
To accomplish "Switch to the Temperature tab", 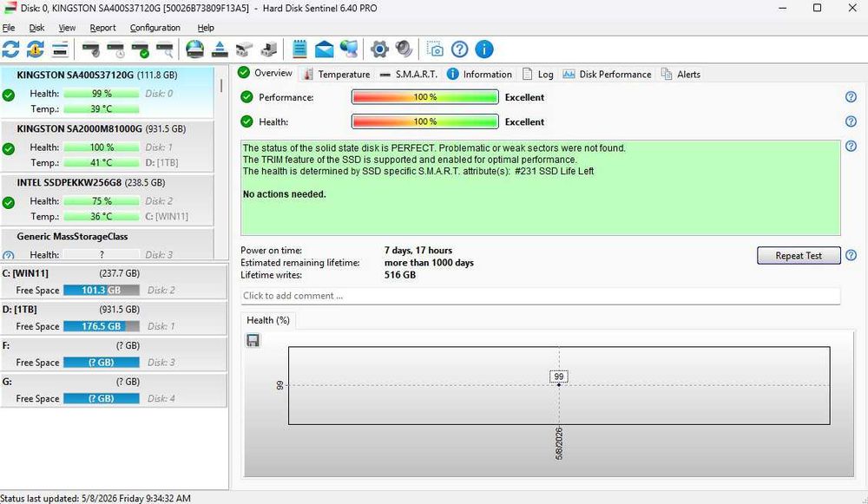I will (337, 74).
